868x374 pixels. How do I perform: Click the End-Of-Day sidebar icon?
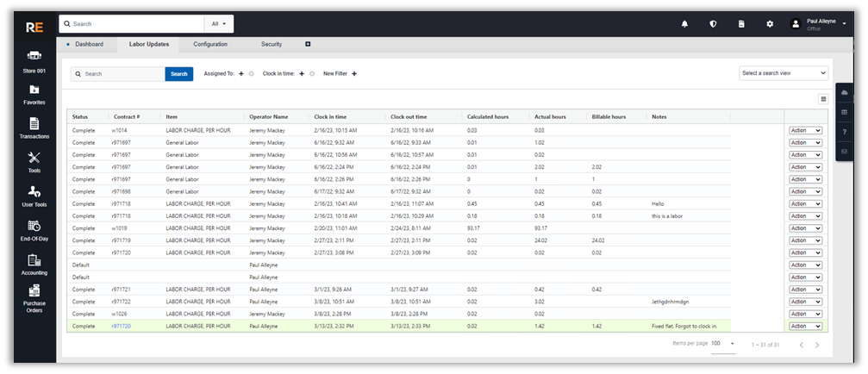(x=34, y=226)
